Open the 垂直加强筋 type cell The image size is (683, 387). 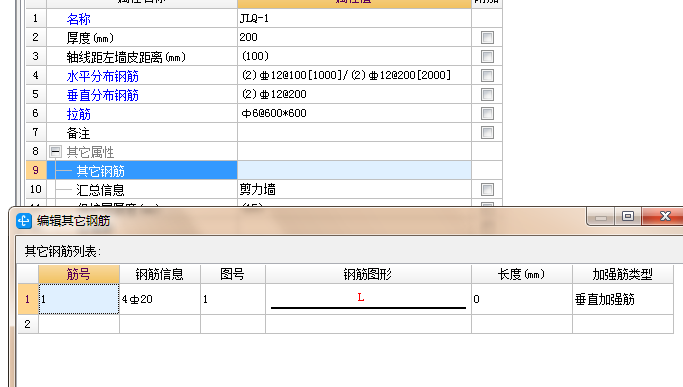623,299
